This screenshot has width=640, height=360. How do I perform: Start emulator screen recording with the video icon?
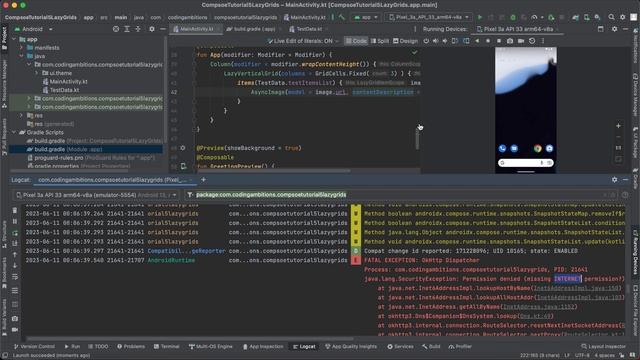pyautogui.click(x=521, y=41)
